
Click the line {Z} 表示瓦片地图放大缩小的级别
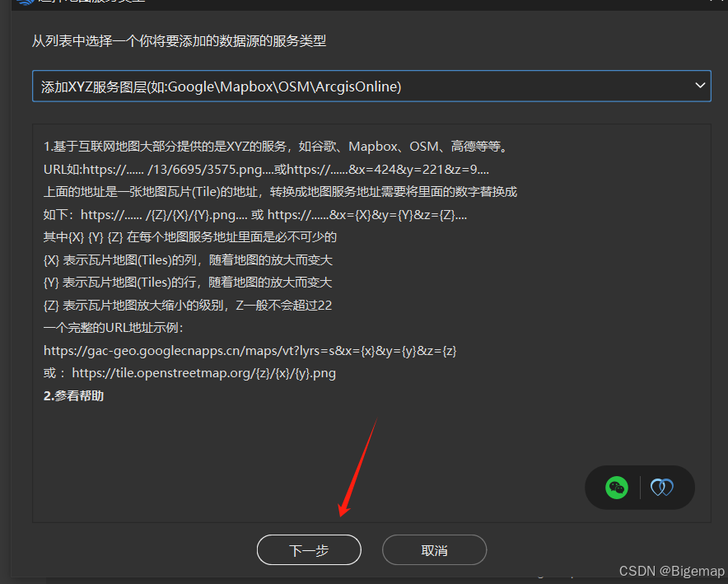pyautogui.click(x=188, y=306)
